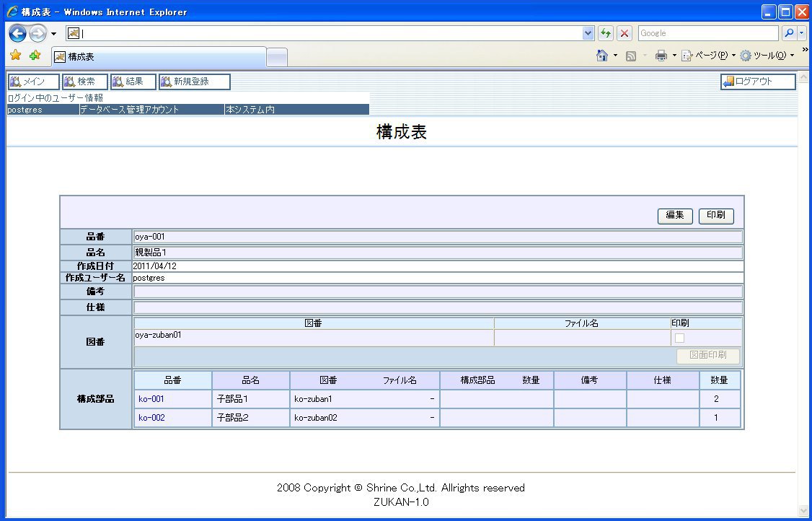Click the メイン button's magnifier icon
Viewport: 812px width, 521px height.
(x=16, y=82)
